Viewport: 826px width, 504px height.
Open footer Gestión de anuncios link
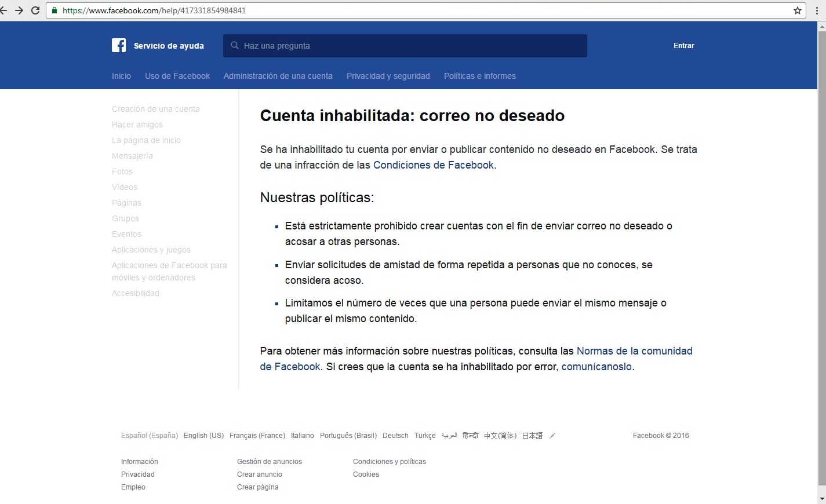point(270,462)
